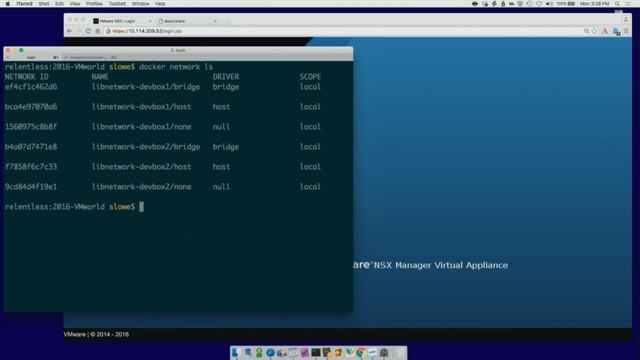Viewport: 640px width, 360px height.
Task: Open the browser profile user icon
Action: click(x=626, y=20)
